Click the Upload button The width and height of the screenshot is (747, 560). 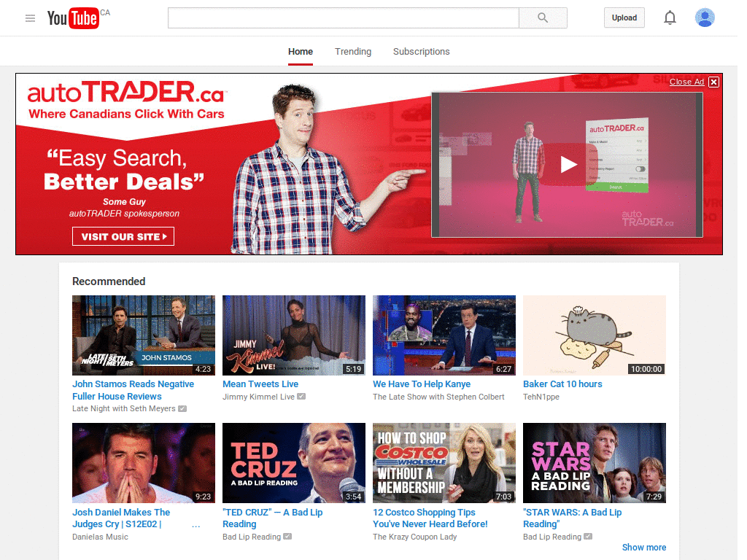(624, 18)
